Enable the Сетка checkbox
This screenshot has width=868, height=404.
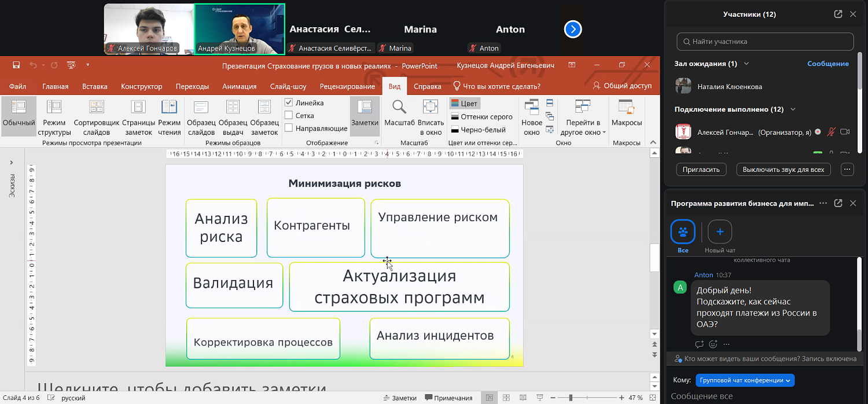click(288, 115)
